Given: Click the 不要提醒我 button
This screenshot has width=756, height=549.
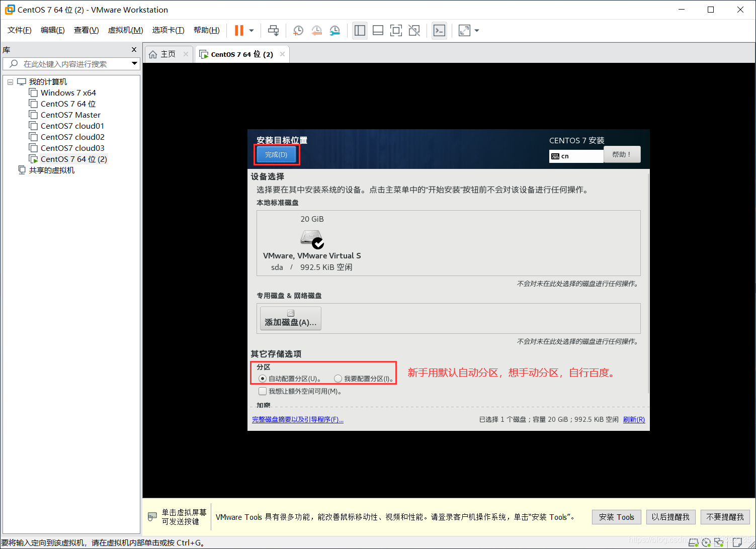Looking at the screenshot, I should [x=725, y=517].
